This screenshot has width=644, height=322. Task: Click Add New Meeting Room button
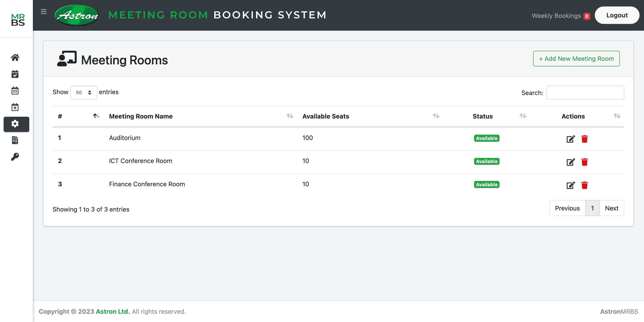pyautogui.click(x=576, y=59)
